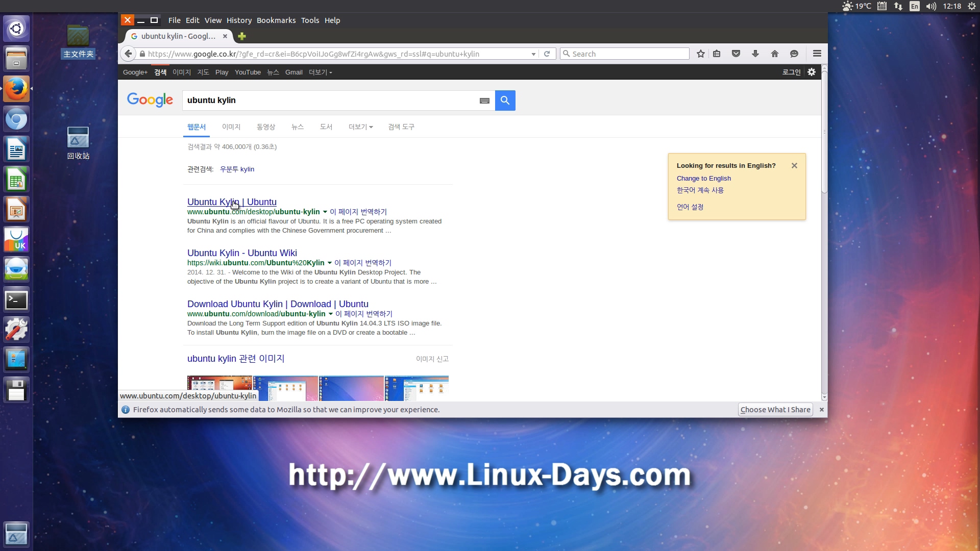Open Google on-screen keyboard icon
This screenshot has width=980, height=551.
tap(485, 101)
